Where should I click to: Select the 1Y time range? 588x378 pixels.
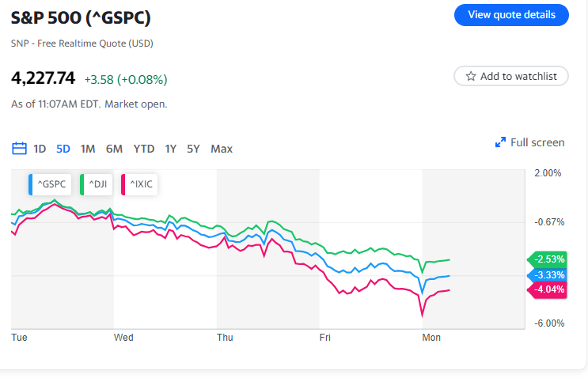point(171,149)
